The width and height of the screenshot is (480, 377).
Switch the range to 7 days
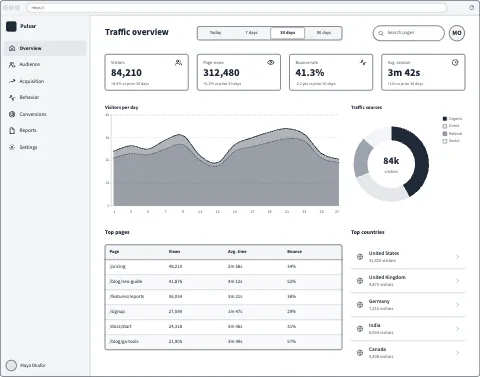pos(251,33)
